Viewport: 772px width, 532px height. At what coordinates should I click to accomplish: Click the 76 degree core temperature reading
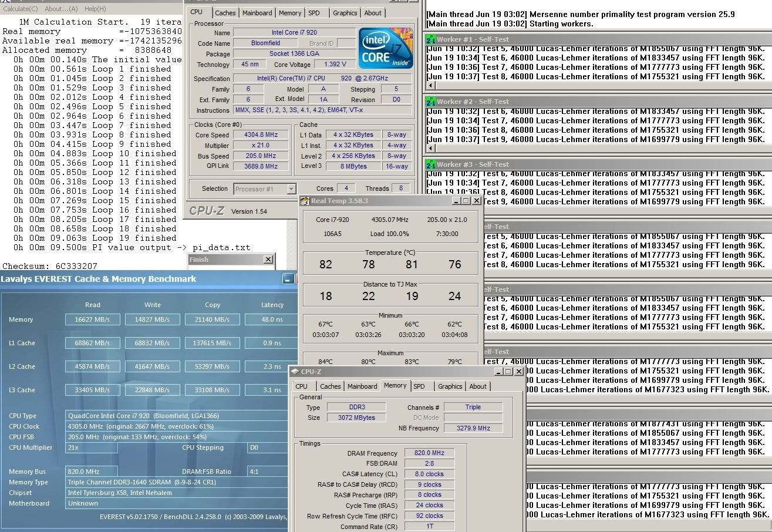point(454,265)
